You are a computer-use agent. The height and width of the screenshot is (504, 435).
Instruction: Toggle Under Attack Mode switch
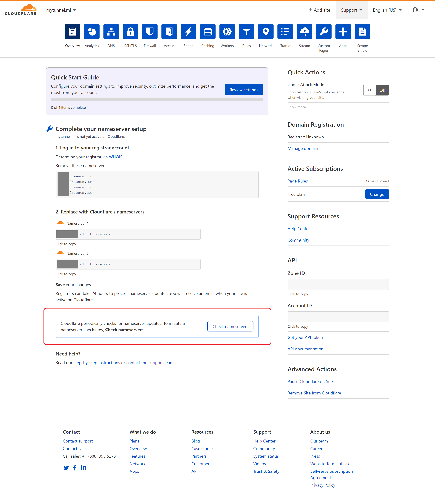(x=376, y=90)
